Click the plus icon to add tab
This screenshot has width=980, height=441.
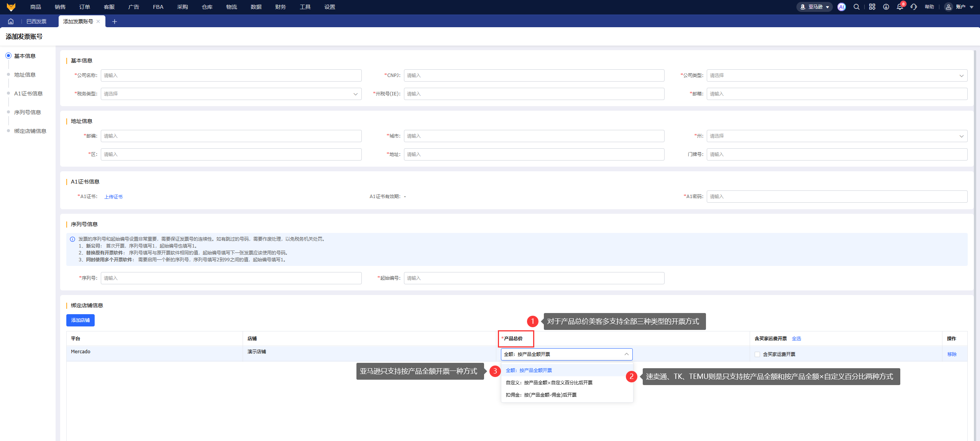click(x=114, y=21)
